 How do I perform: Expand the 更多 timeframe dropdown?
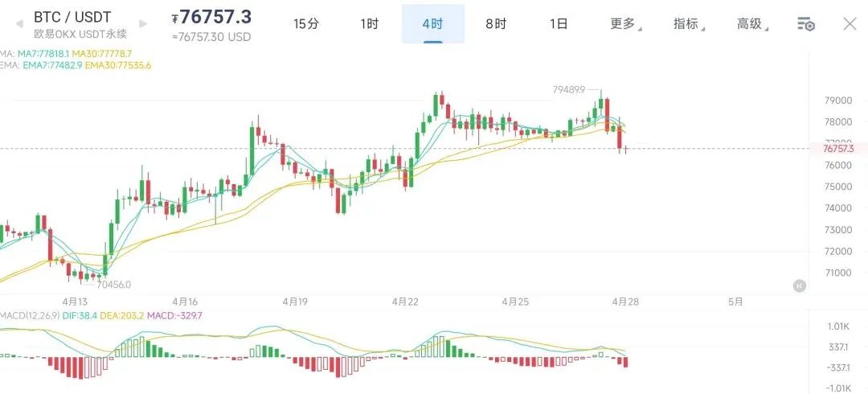pos(624,24)
